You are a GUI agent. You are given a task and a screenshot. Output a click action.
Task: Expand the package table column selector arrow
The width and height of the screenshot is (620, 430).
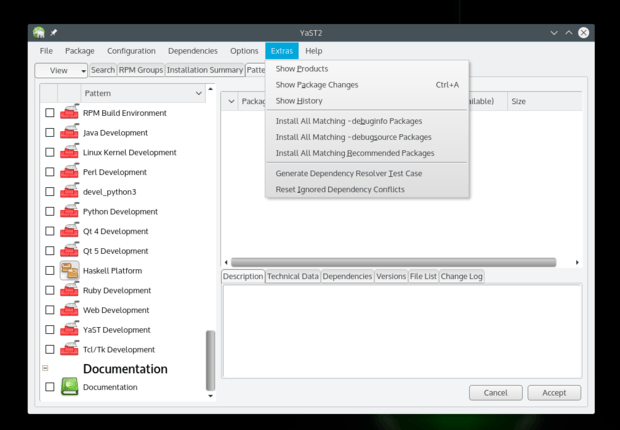tap(231, 101)
